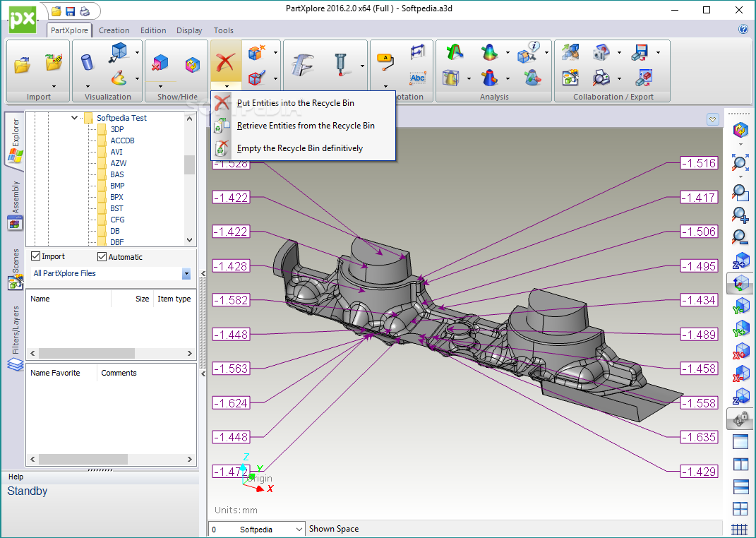The image size is (756, 538).
Task: Switch to the Edition tab
Action: (153, 30)
